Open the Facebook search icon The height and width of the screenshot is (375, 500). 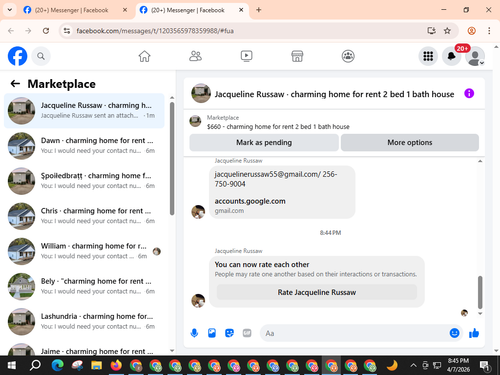[41, 56]
